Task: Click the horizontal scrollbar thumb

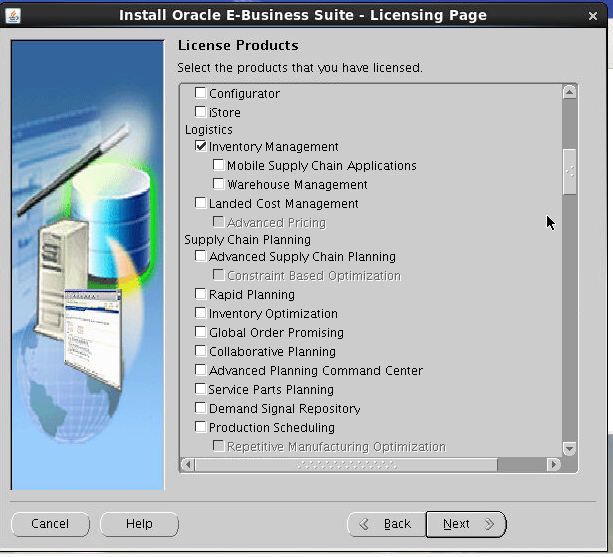Action: [x=346, y=465]
